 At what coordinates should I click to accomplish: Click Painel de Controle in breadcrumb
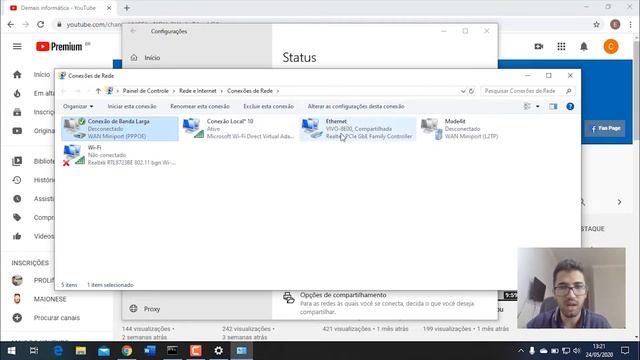click(x=146, y=91)
